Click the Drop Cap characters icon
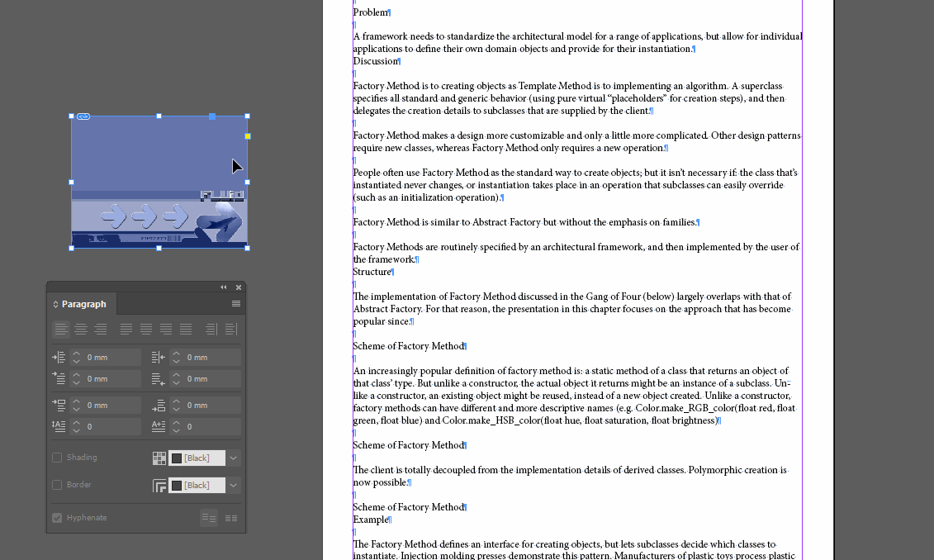934x560 pixels. pos(158,426)
